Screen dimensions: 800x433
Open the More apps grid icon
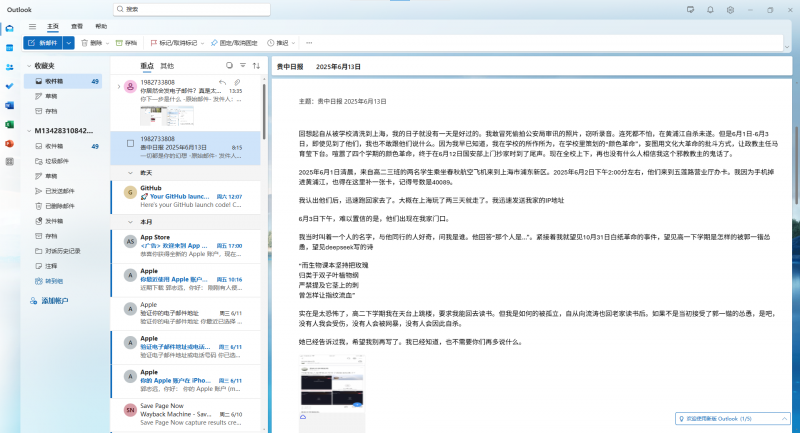pyautogui.click(x=9, y=162)
